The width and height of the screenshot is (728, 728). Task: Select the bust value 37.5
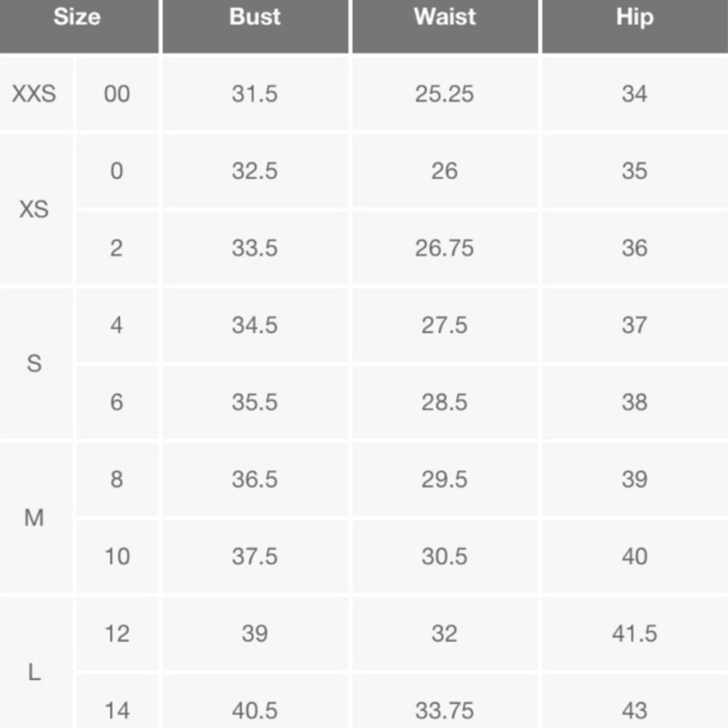tap(255, 557)
